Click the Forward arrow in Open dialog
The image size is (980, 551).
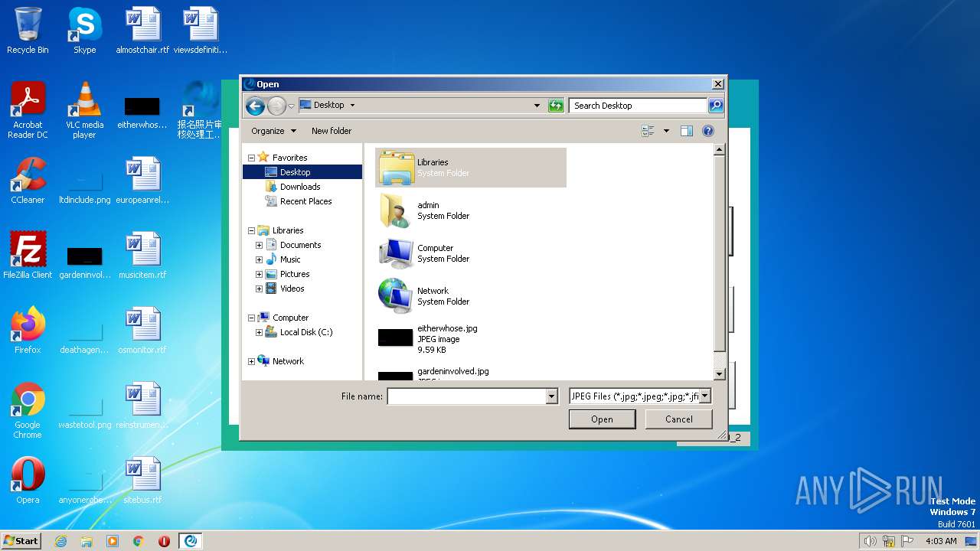[x=276, y=106]
